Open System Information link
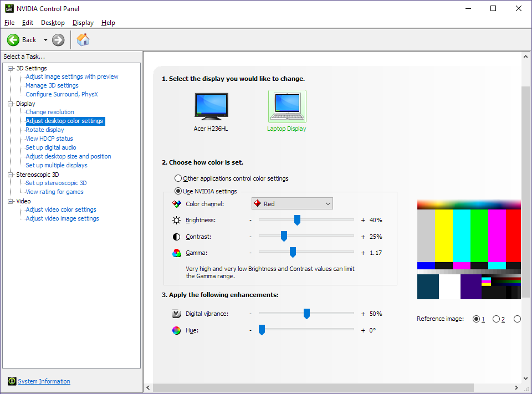The width and height of the screenshot is (532, 394). pyautogui.click(x=44, y=381)
